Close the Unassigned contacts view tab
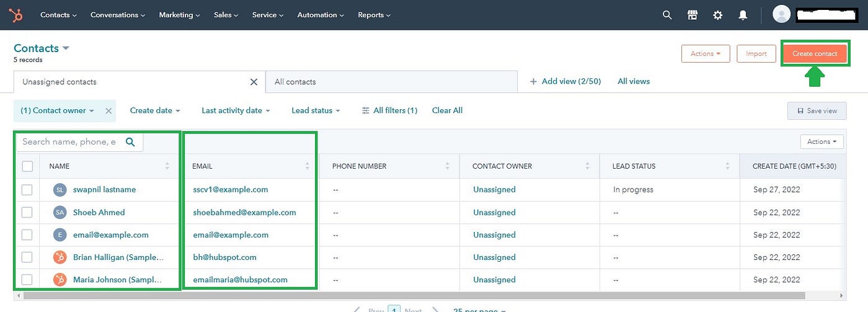 tap(254, 82)
